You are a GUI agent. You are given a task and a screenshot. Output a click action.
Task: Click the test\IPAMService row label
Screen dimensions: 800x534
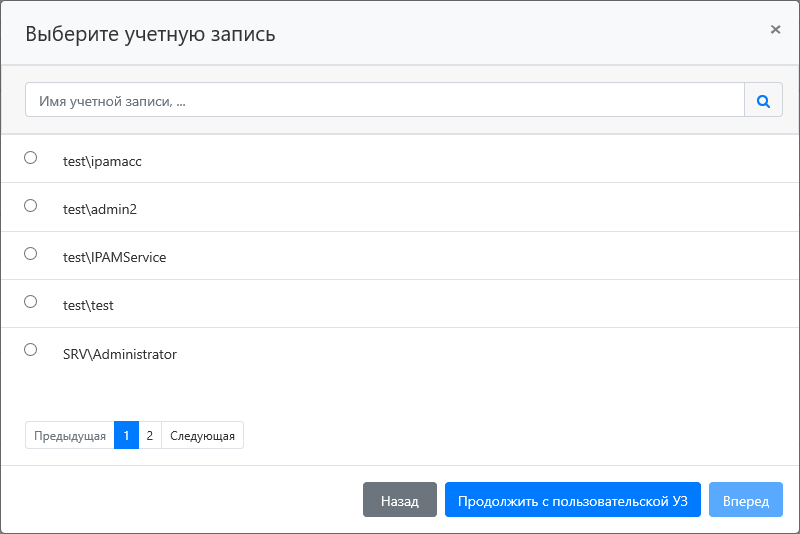click(x=114, y=257)
